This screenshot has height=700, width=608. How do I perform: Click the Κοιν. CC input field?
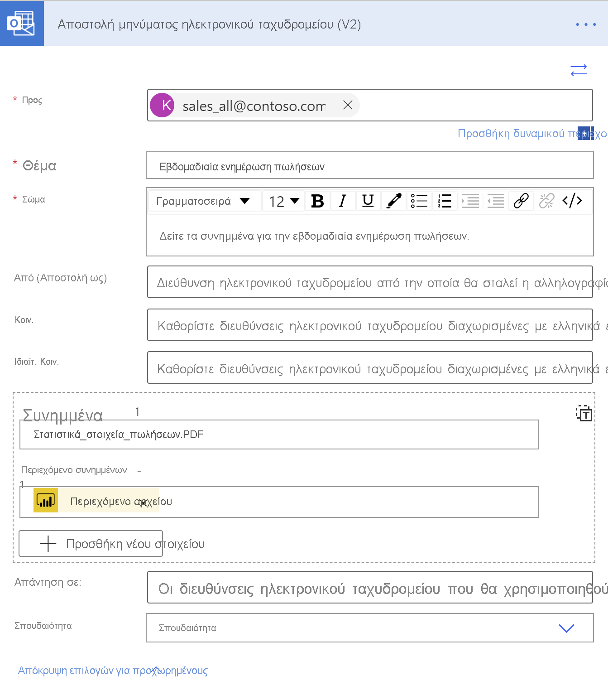point(370,325)
